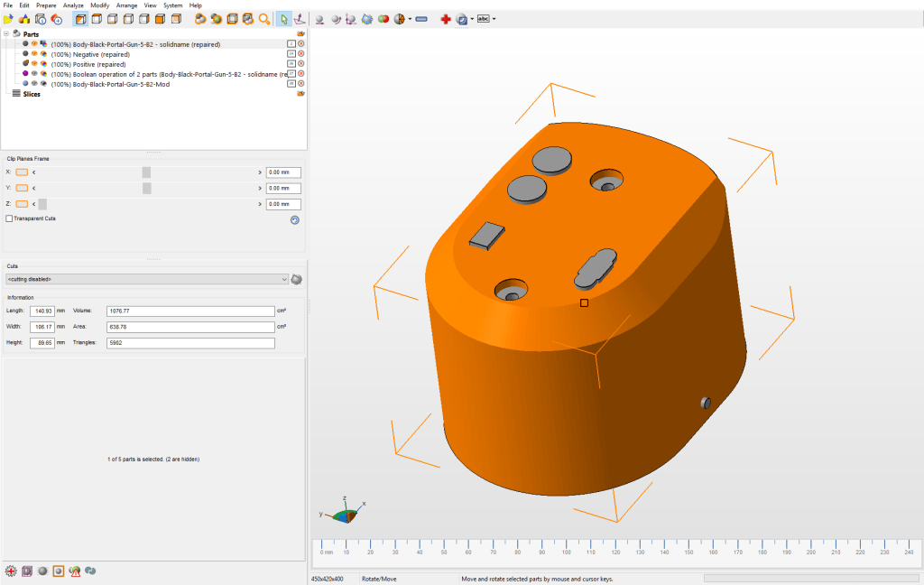Open the Prepare menu

46,5
